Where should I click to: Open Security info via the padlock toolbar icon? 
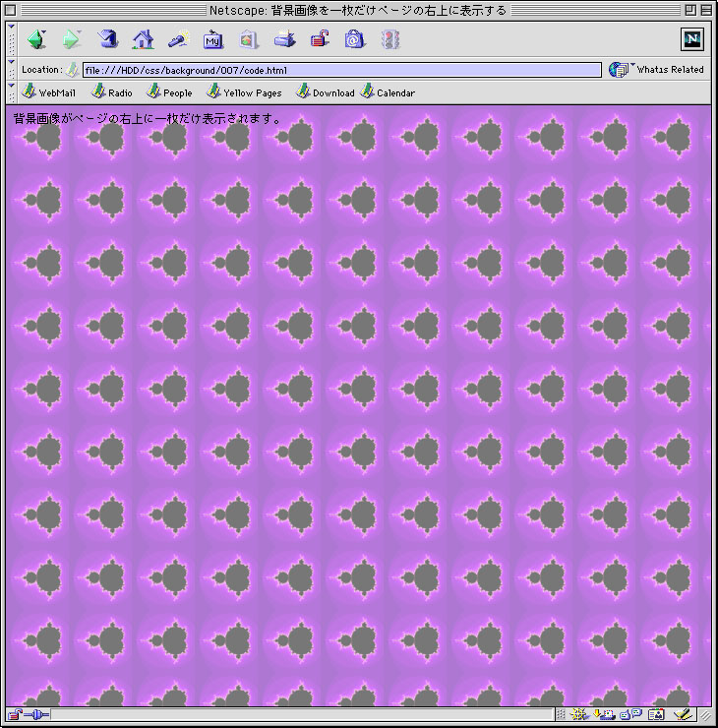320,40
